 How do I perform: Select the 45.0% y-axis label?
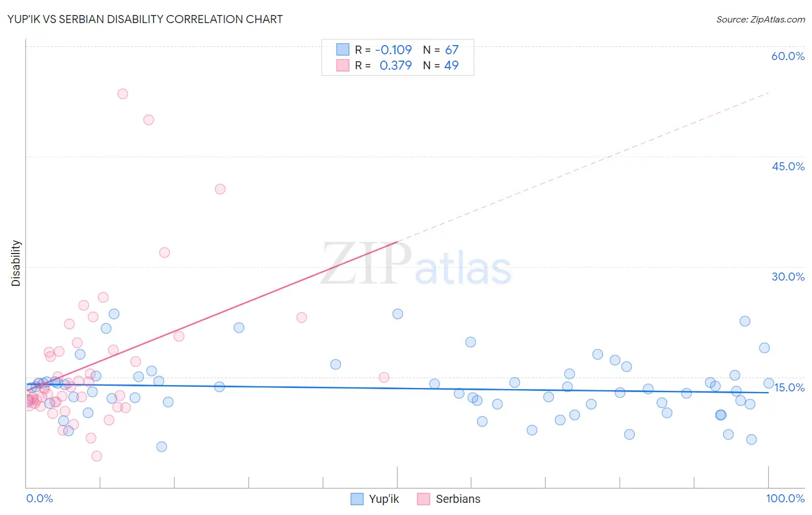pos(788,166)
